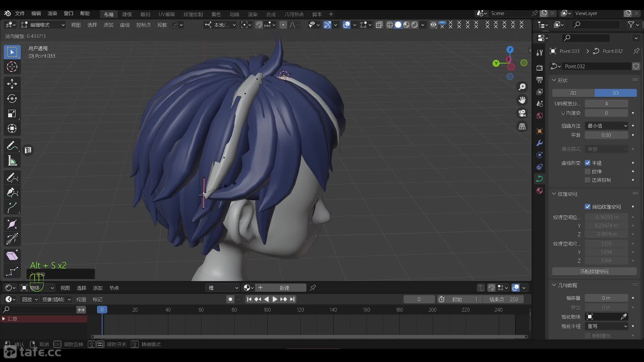Select the Tilt tool

tap(12, 239)
